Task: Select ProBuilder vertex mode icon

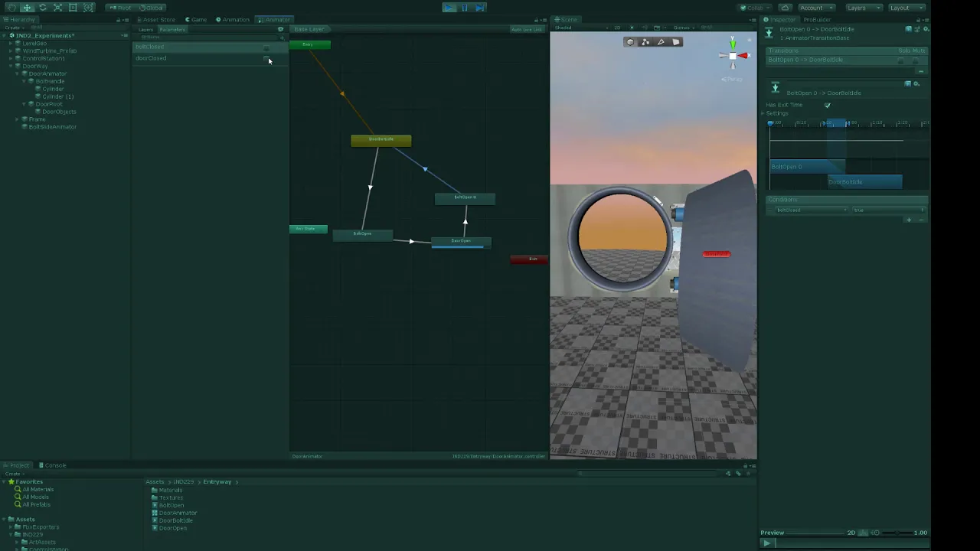Action: [645, 42]
